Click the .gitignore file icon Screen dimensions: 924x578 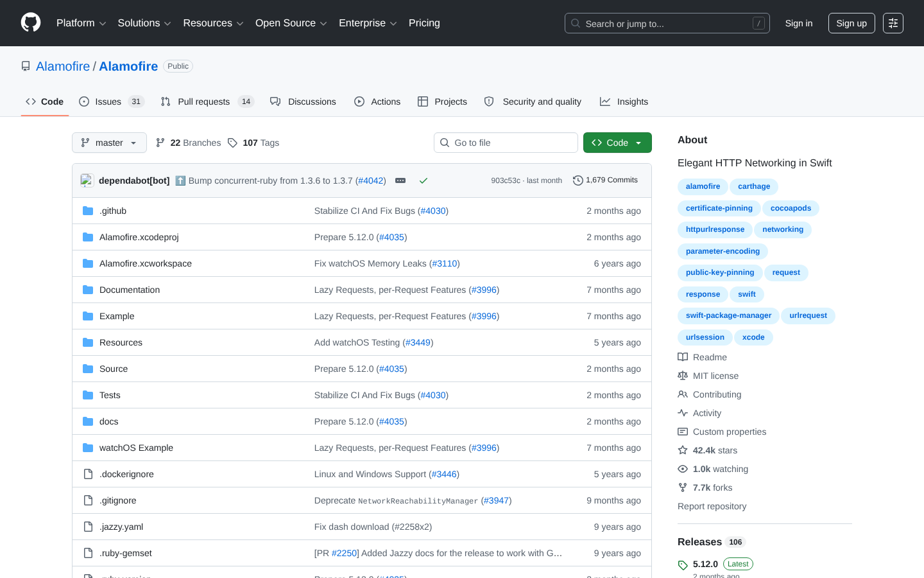88,500
